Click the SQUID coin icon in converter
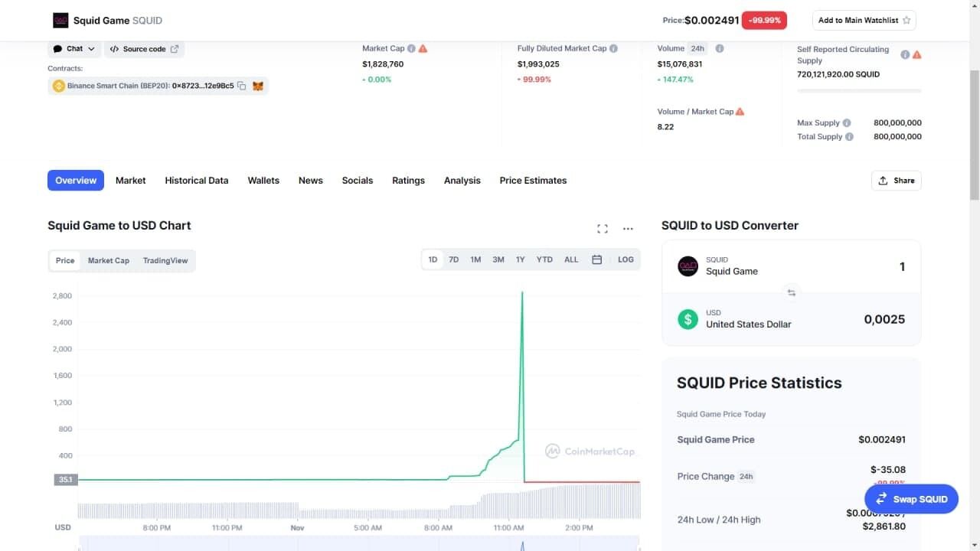Image resolution: width=980 pixels, height=551 pixels. (688, 266)
